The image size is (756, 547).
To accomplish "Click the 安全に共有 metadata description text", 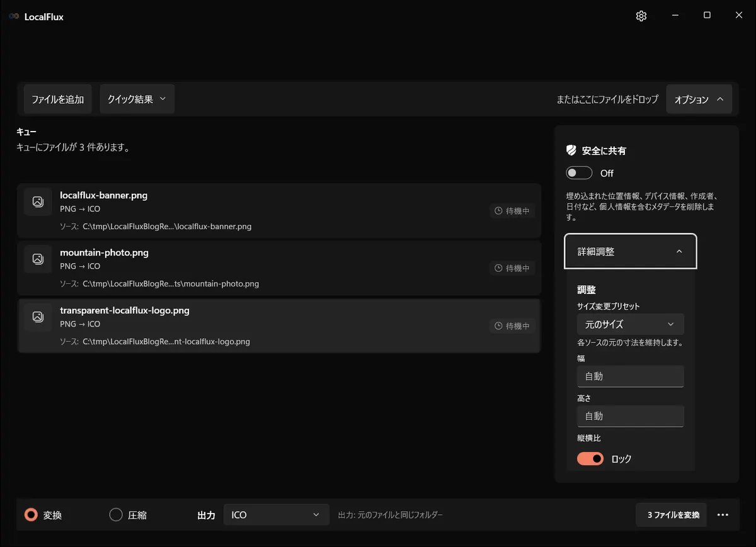I will coord(641,206).
